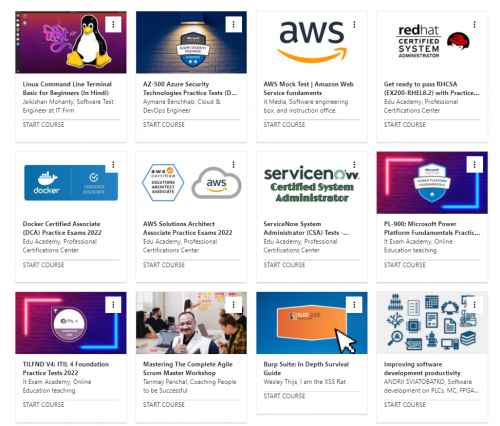Start the Burp Suite Survival Guide course

point(284,396)
